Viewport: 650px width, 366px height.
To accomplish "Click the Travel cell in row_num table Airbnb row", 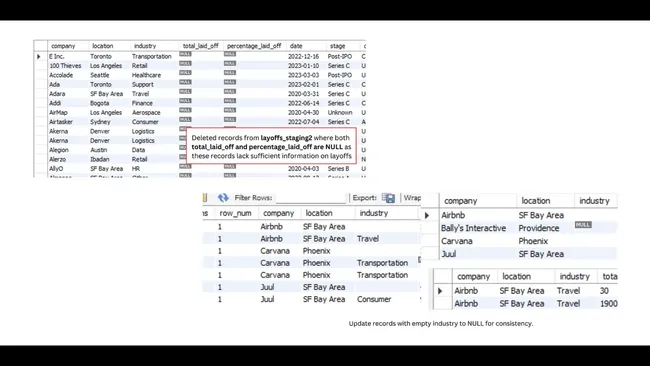I will tap(368, 238).
